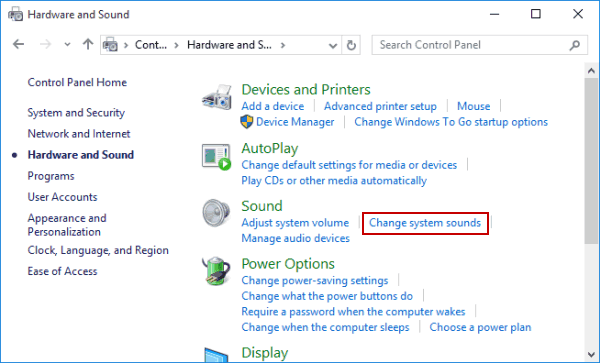Image resolution: width=600 pixels, height=363 pixels.
Task: Click the Display monitor icon
Action: 217,355
